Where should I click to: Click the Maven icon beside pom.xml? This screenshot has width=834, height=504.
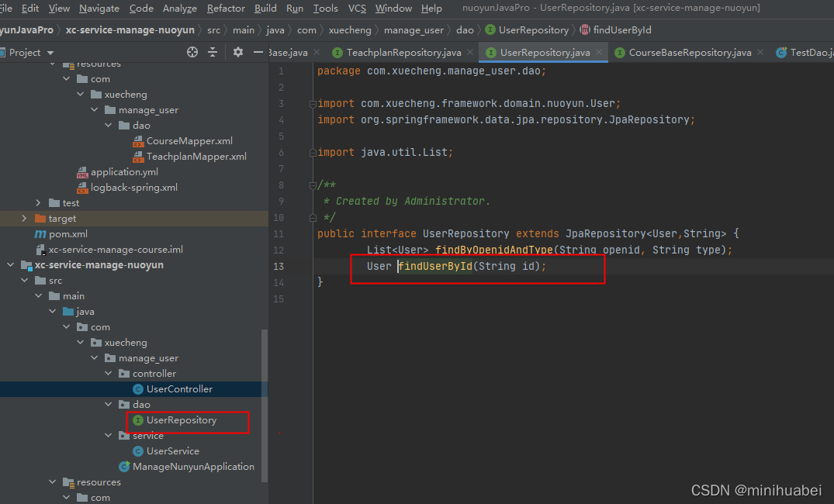click(40, 234)
